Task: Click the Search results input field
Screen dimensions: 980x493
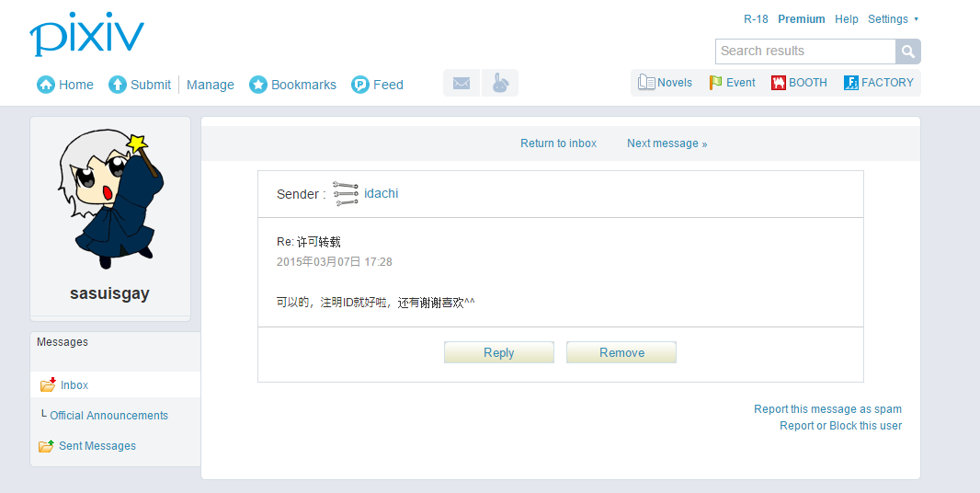Action: tap(805, 52)
